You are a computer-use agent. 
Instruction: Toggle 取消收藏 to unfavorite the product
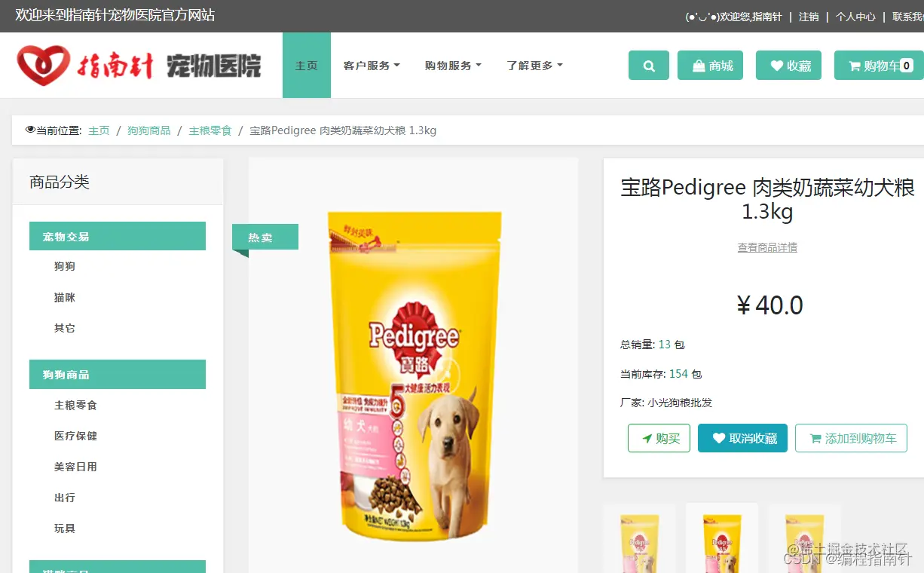coord(742,438)
